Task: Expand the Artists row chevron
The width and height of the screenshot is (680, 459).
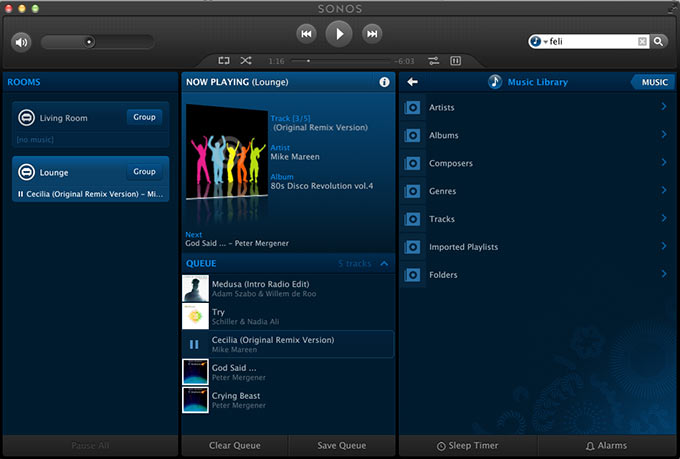Action: tap(664, 106)
